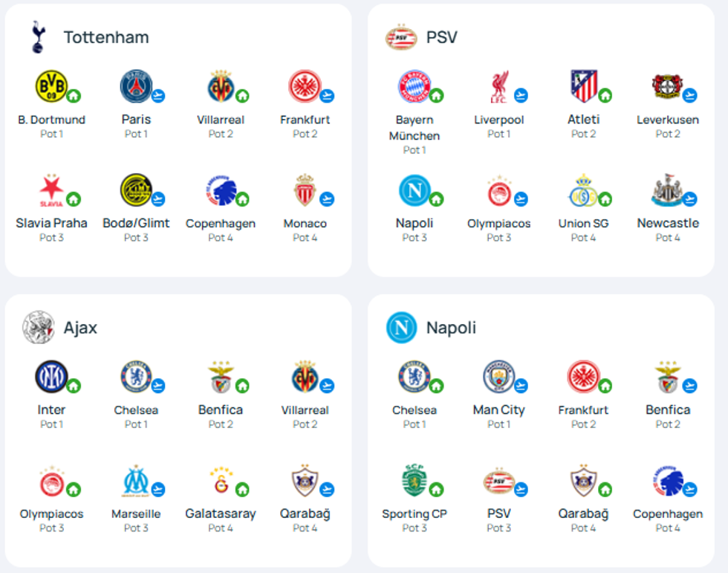Click the Bodø/Glimt crest
Viewport: 728px width, 573px height.
136,190
